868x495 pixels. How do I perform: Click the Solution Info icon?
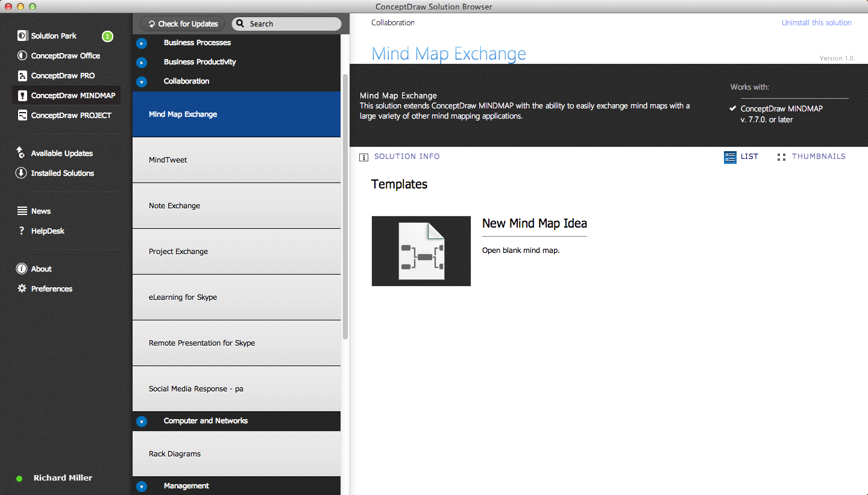(x=363, y=157)
